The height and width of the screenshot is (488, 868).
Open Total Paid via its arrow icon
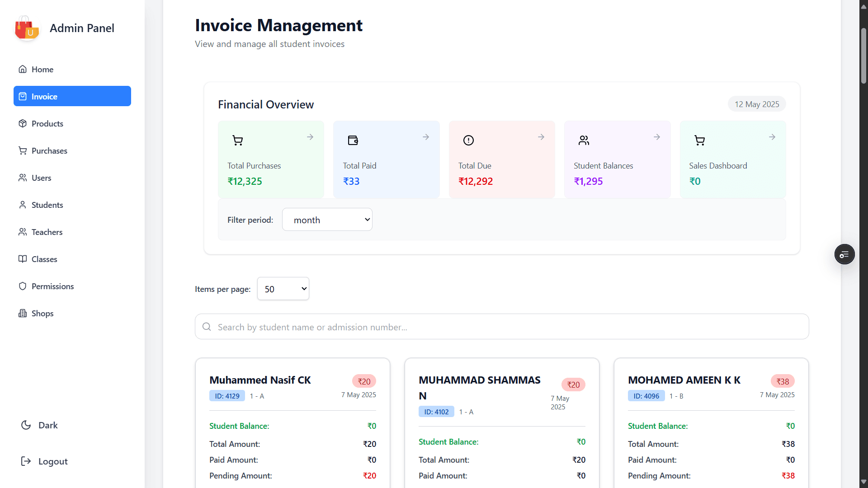click(x=426, y=137)
